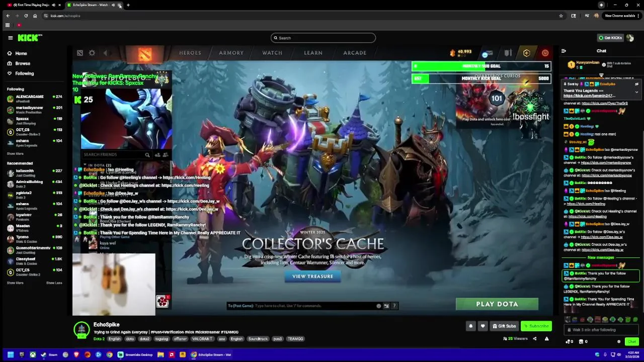This screenshot has width=644, height=362.
Task: Bookmark page with the star icon
Action: click(561, 16)
